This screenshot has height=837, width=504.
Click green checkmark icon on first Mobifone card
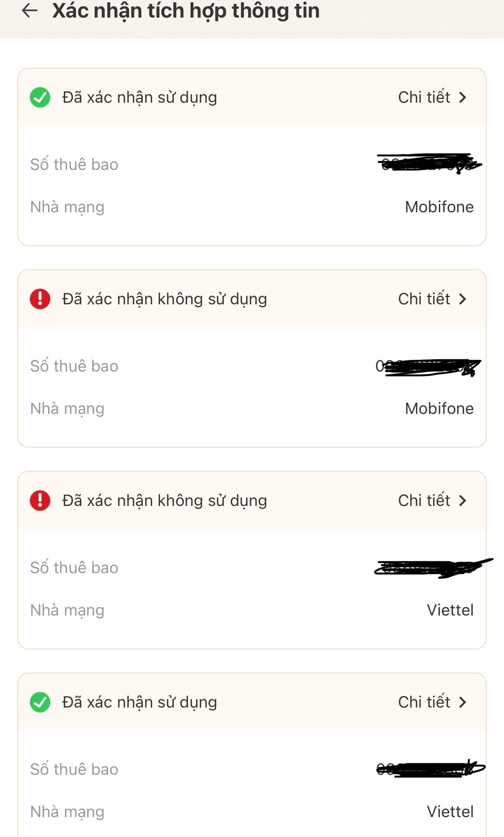pyautogui.click(x=40, y=97)
